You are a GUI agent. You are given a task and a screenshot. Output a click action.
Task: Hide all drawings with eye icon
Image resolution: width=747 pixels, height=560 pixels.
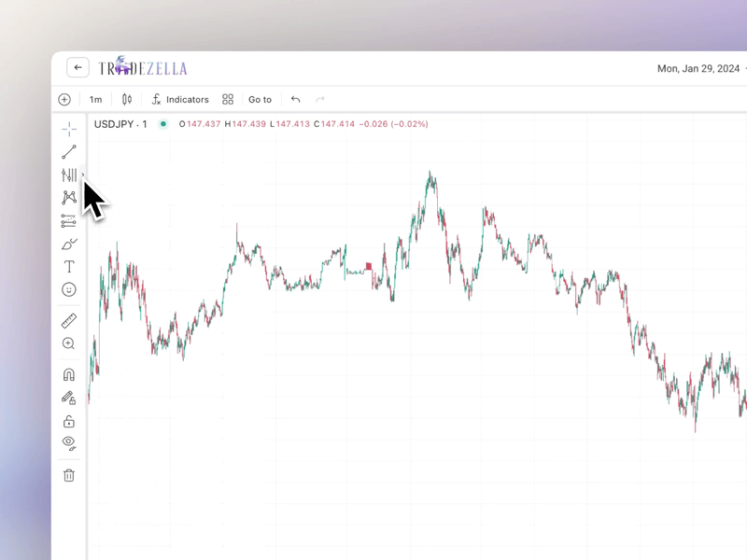tap(69, 443)
